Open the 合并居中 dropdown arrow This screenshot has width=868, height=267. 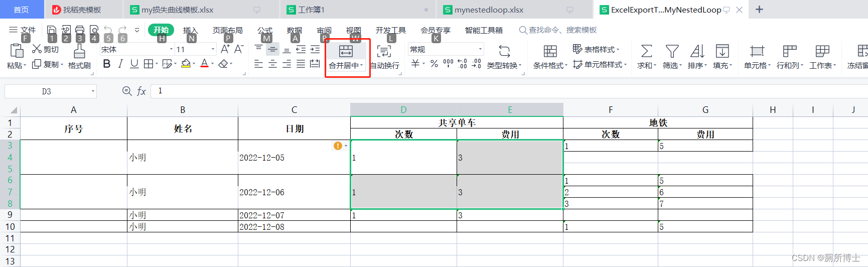click(362, 65)
